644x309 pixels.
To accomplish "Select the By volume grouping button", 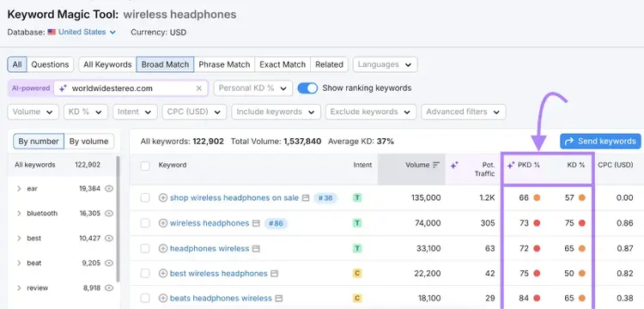I will (x=88, y=141).
